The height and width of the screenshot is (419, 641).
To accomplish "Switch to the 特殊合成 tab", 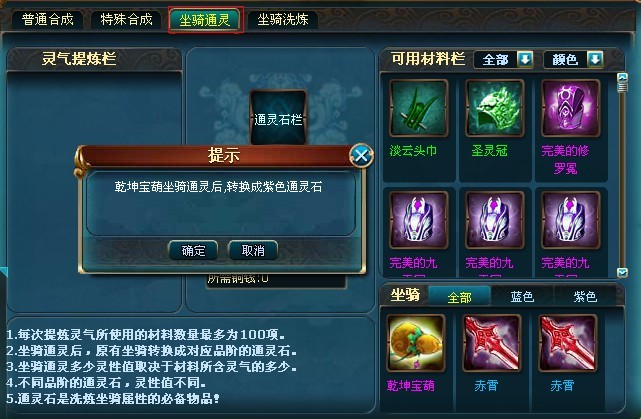I will coord(126,20).
